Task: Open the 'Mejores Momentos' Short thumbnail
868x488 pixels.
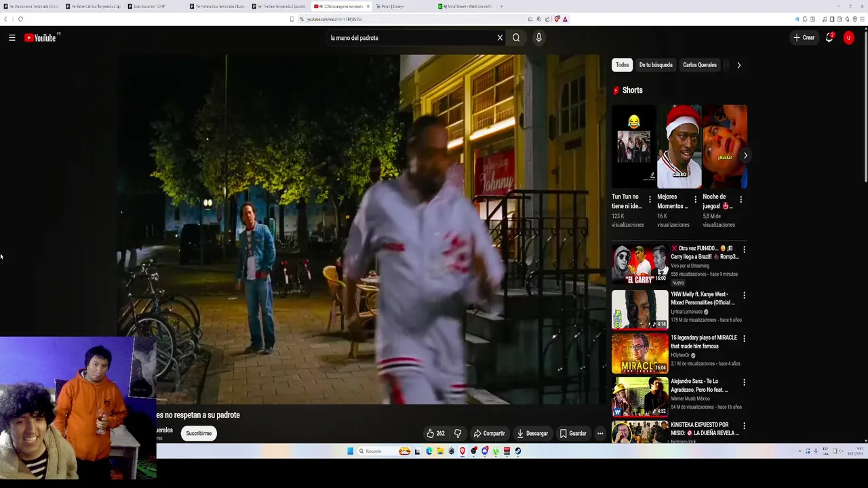Action: point(679,146)
